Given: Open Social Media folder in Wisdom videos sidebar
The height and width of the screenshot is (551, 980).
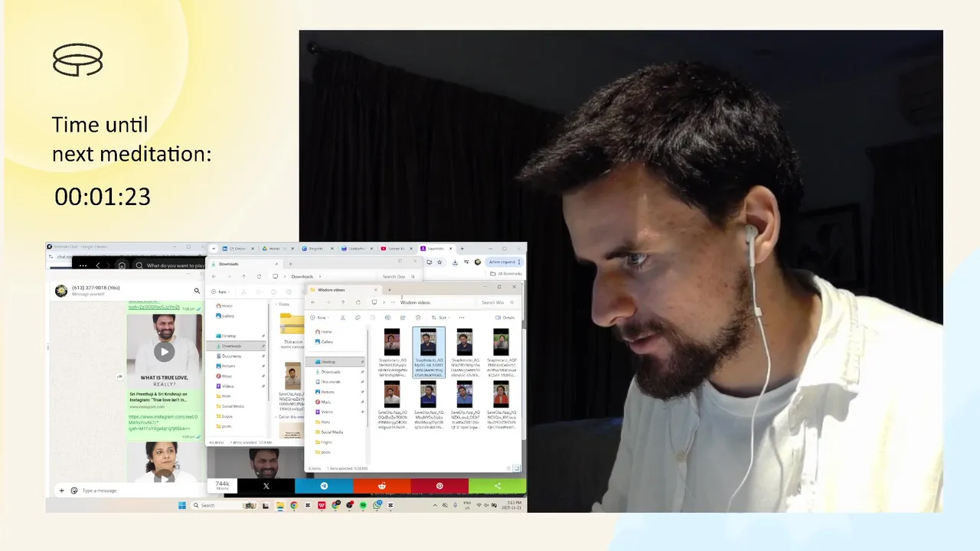Looking at the screenshot, I should [332, 432].
